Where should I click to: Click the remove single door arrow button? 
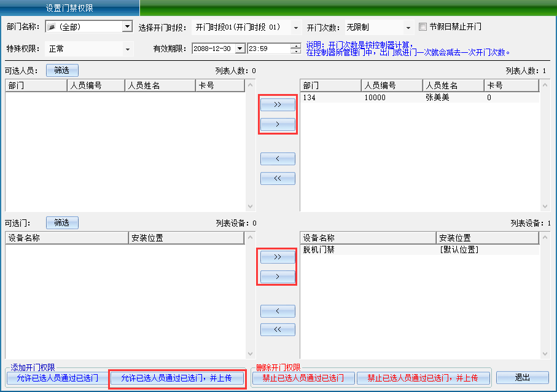(278, 310)
